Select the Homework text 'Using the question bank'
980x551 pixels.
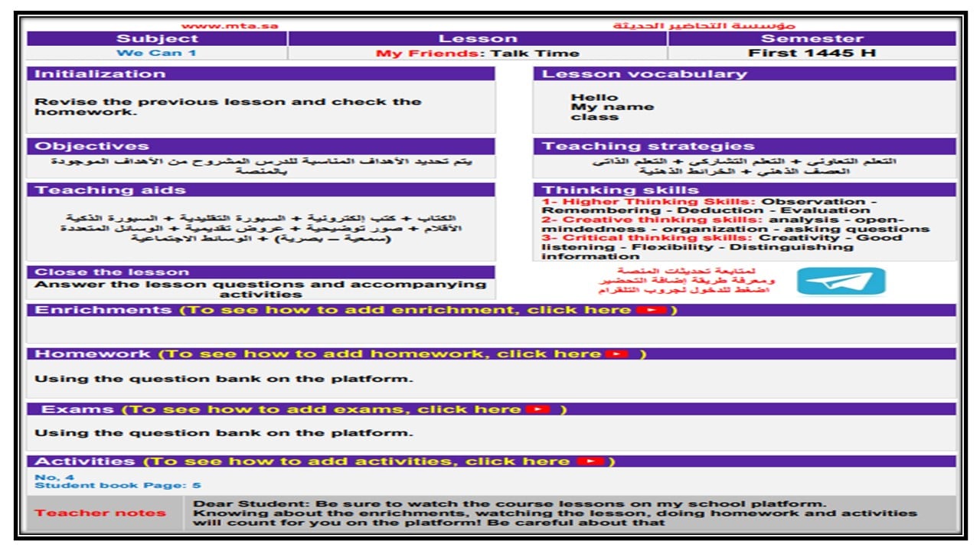(224, 379)
